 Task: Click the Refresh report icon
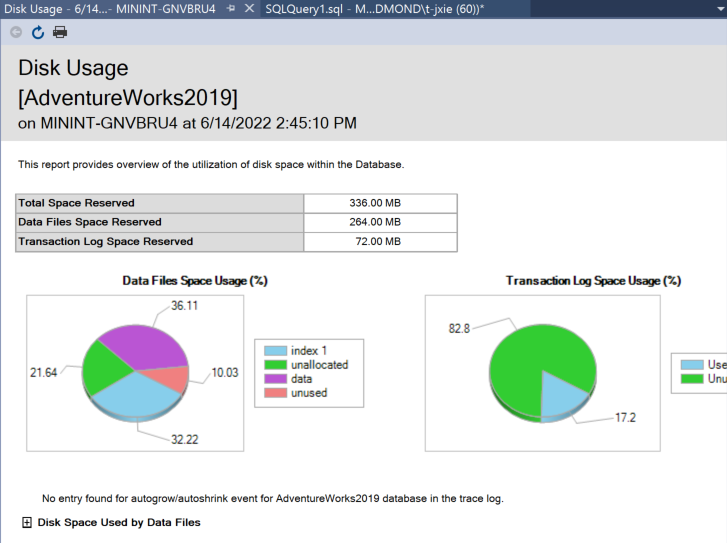tap(38, 32)
